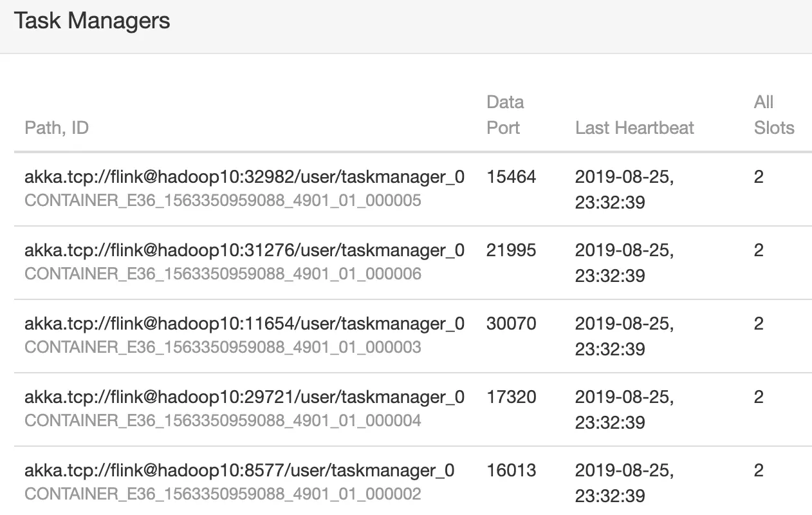Screen dimensions: 812x515
Task: Click data port value 16013
Action: (x=511, y=471)
